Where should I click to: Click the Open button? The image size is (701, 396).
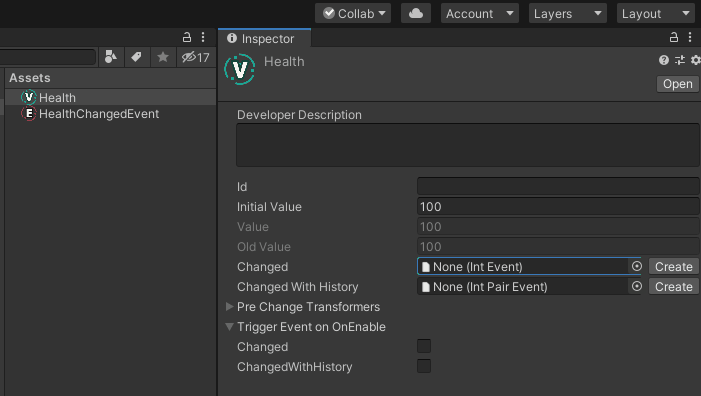[x=677, y=84]
